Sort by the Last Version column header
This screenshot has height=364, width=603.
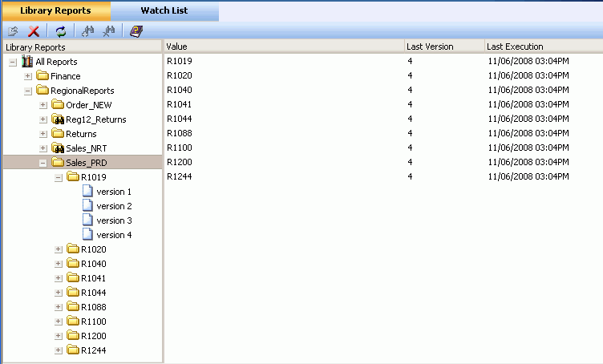(x=444, y=47)
